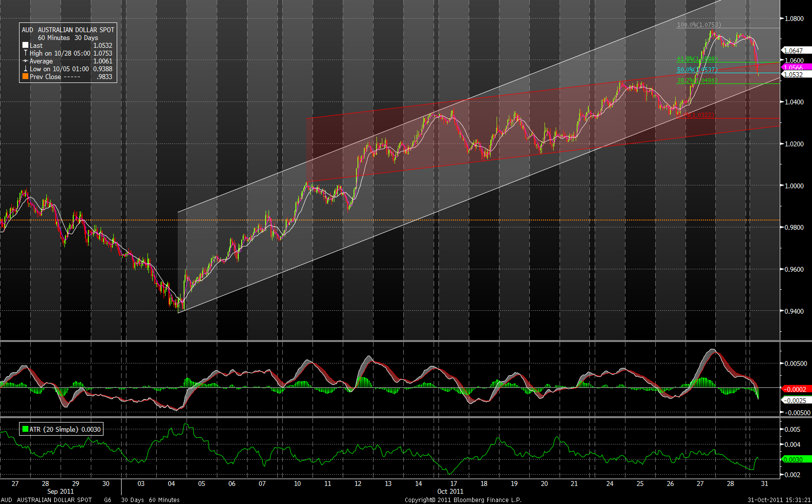Click 'High on 10/28 05:00' legend entry

pos(60,53)
